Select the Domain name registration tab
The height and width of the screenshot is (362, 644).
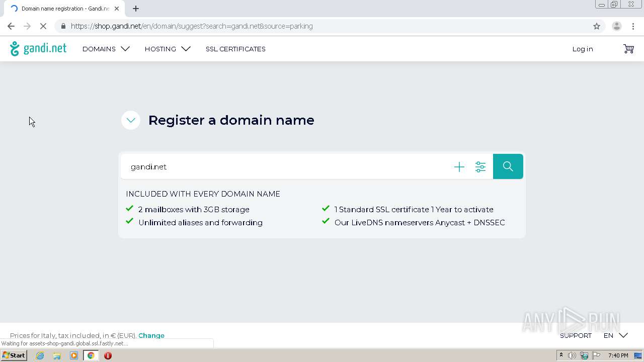65,9
